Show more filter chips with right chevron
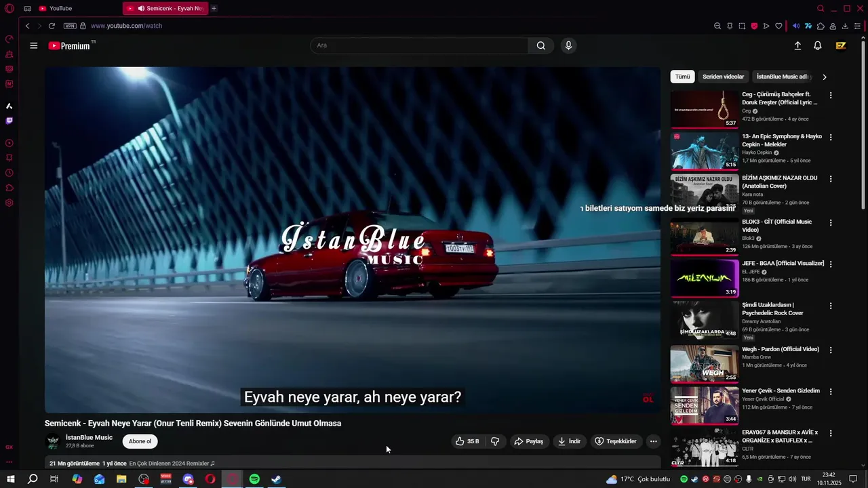868x488 pixels. click(x=825, y=77)
